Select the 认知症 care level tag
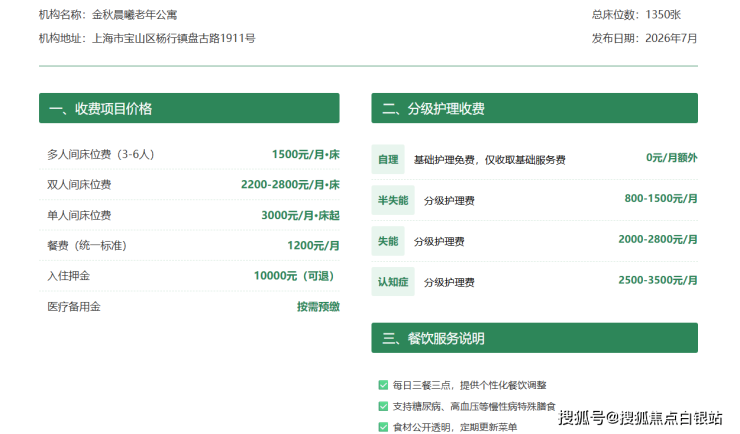This screenshot has height=434, width=740. [x=393, y=282]
